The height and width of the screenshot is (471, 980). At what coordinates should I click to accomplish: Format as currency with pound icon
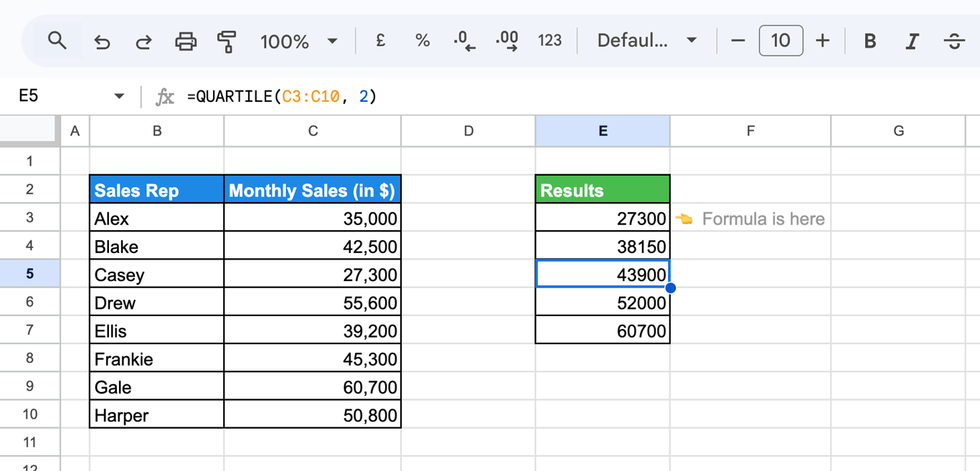(380, 41)
